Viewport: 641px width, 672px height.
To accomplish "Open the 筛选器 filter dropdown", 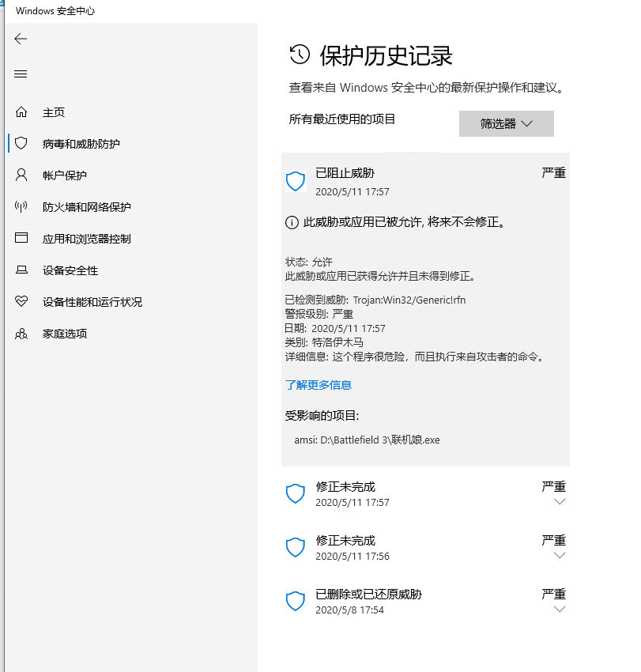I will pos(506,123).
